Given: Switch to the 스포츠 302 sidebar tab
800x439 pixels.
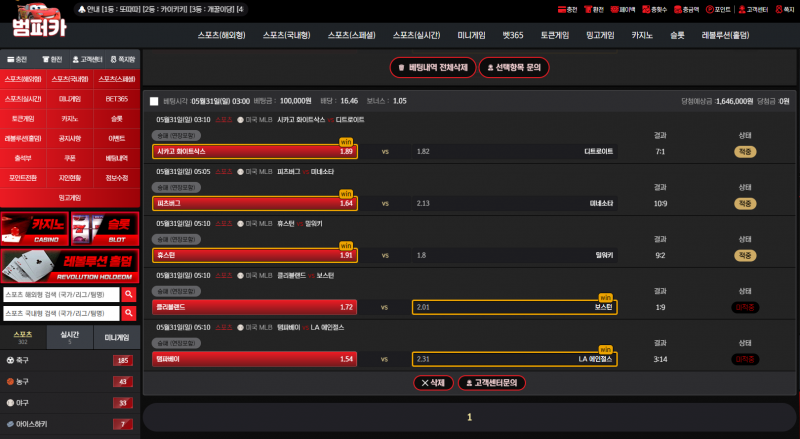Looking at the screenshot, I should (x=23, y=337).
